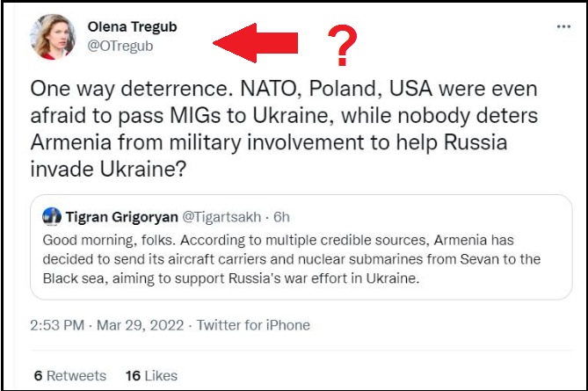Open the three-dot more options menu
Image resolution: width=588 pixels, height=391 pixels.
(563, 26)
